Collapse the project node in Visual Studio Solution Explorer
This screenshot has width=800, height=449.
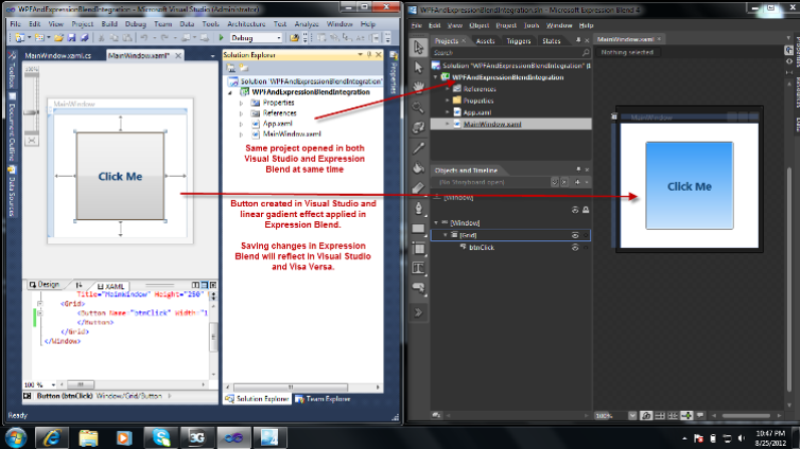click(x=230, y=92)
